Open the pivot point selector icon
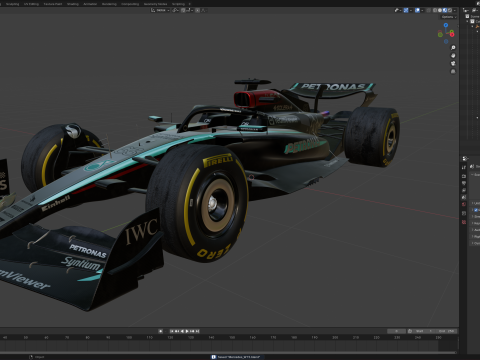 (x=176, y=10)
